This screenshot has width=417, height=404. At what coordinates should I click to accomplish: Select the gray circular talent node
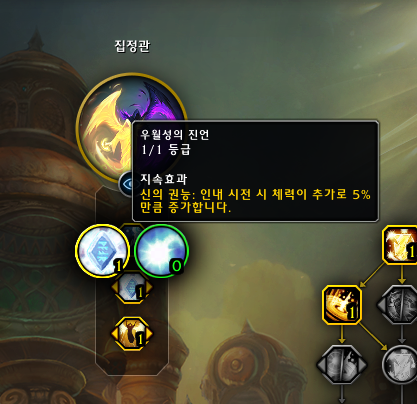(400, 365)
